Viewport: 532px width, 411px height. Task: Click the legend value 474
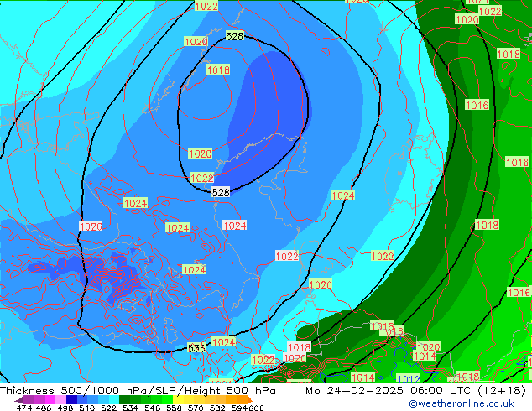pyautogui.click(x=24, y=408)
